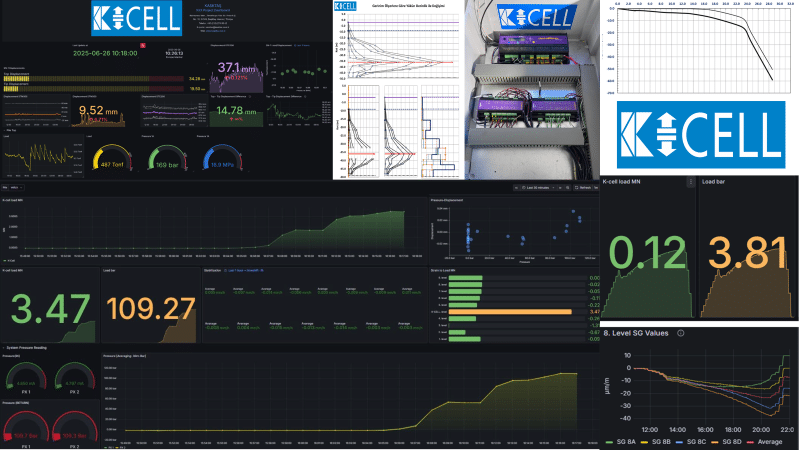Viewport: 800px width, 450px height.
Task: Click the PX 2 gauge under Pressure(IN)
Action: pyautogui.click(x=74, y=378)
